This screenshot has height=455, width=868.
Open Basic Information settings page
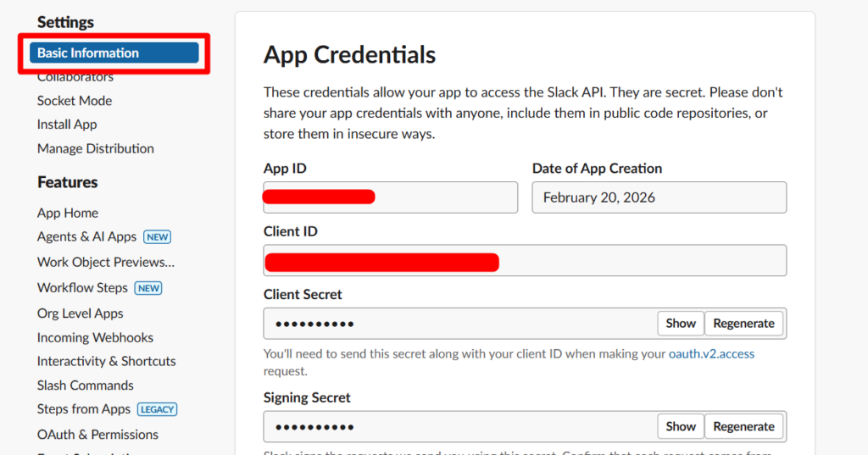114,53
